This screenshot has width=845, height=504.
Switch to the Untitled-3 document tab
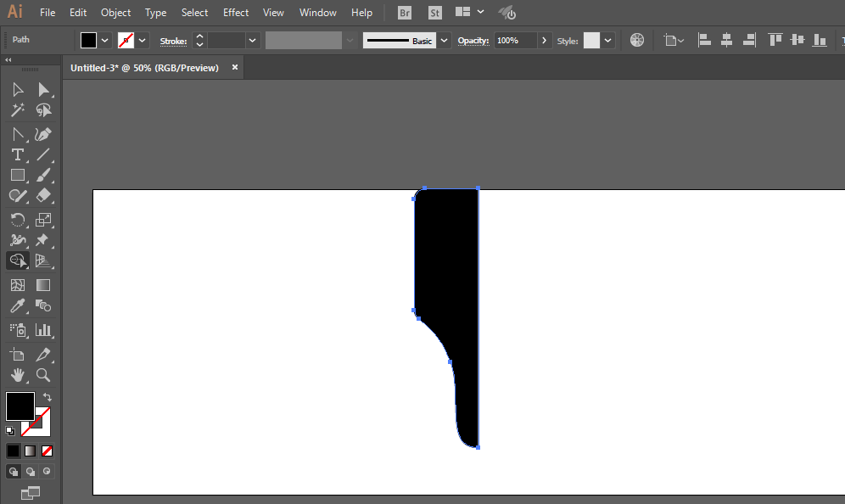point(144,68)
